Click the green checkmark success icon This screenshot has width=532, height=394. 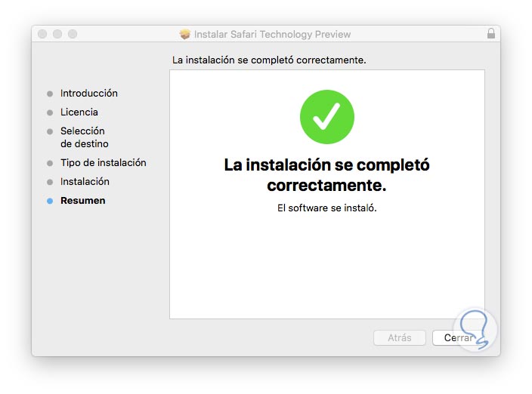pyautogui.click(x=327, y=117)
